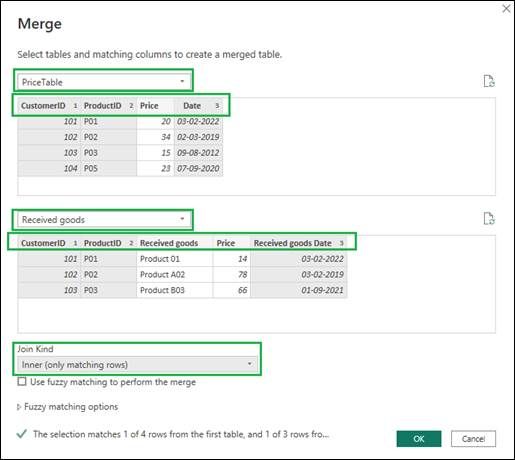Screen dimensions: 515x460
Task: Enable fuzzy matching checkbox
Action: [x=22, y=381]
